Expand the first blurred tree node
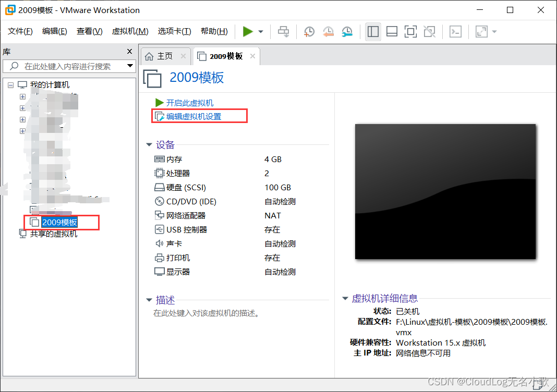557x392 pixels. point(22,96)
